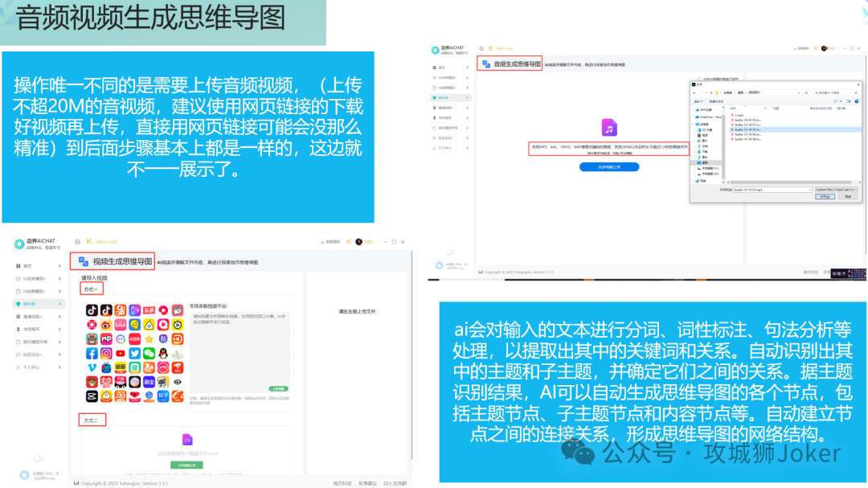The image size is (868, 488).
Task: Click the search field in file dialog
Action: [836, 92]
